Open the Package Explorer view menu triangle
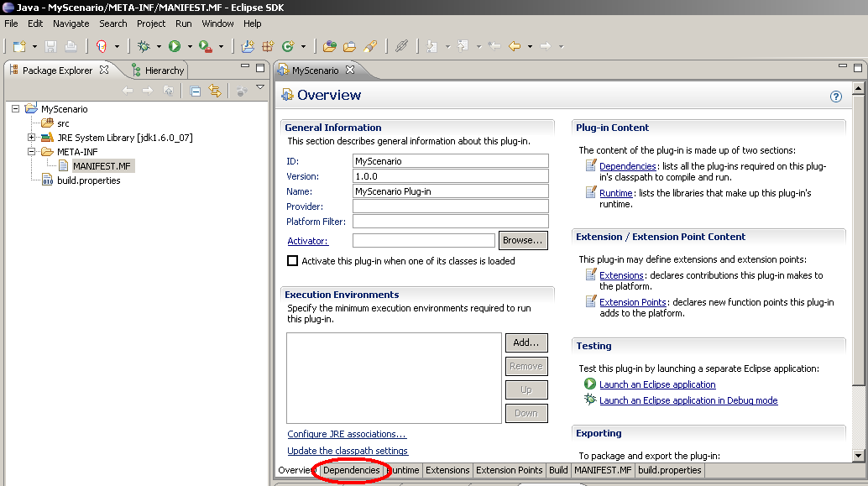The width and height of the screenshot is (868, 486). pyautogui.click(x=260, y=87)
